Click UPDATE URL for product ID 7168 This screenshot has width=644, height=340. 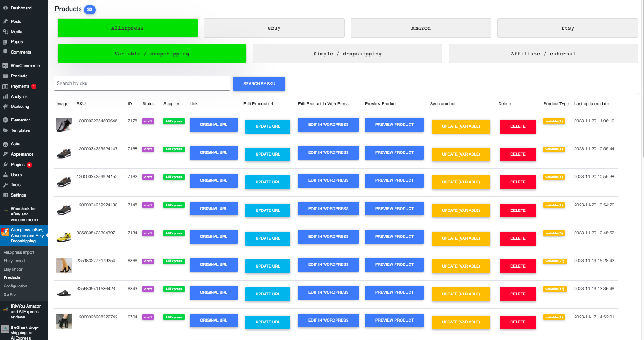click(268, 154)
